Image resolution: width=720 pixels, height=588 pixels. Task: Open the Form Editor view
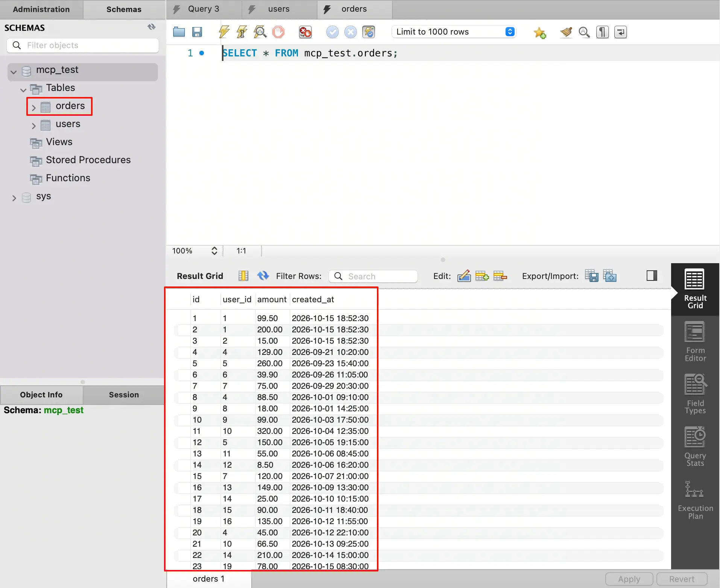tap(695, 342)
